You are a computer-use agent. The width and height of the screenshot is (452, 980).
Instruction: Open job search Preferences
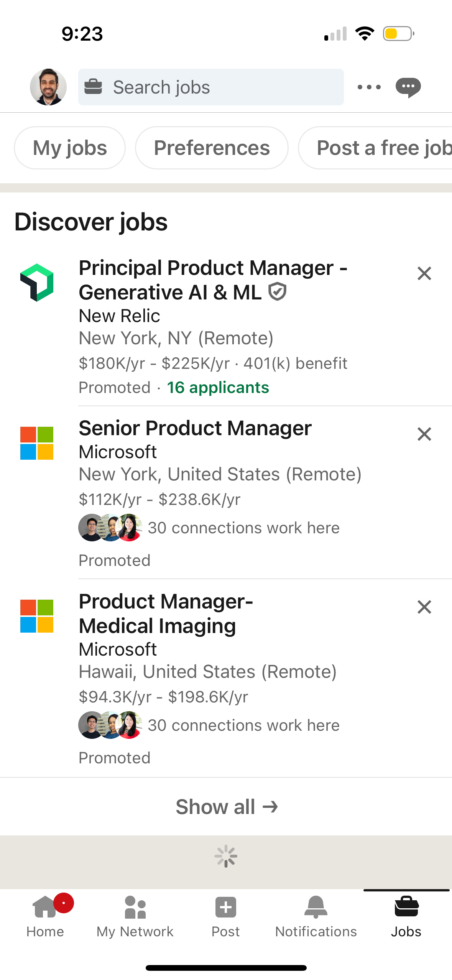click(212, 147)
